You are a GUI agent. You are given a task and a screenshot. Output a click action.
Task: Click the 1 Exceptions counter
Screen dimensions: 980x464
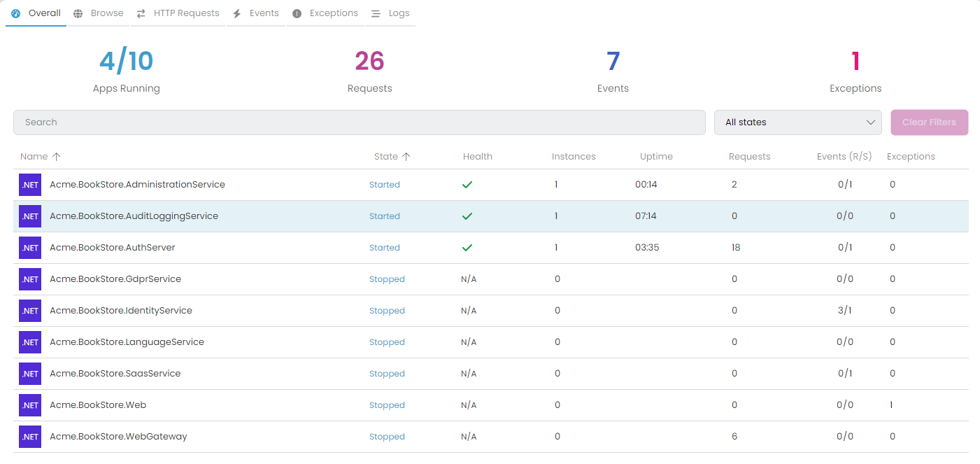[855, 71]
